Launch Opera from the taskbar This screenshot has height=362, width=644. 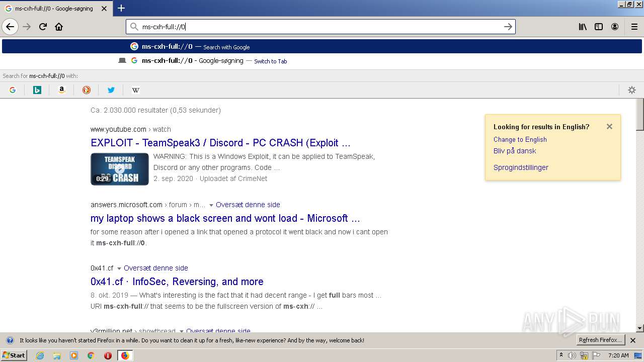point(108,355)
